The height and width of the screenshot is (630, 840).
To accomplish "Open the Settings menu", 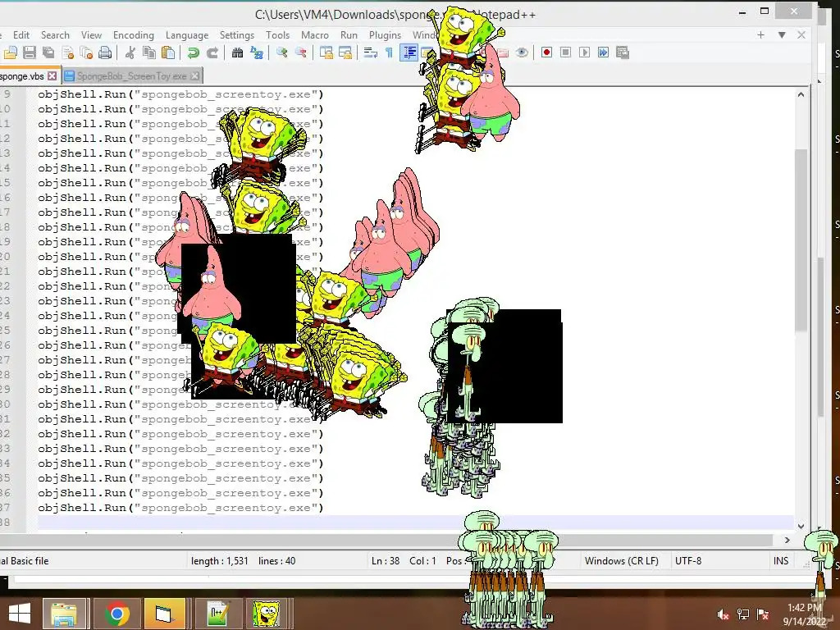I will [237, 34].
